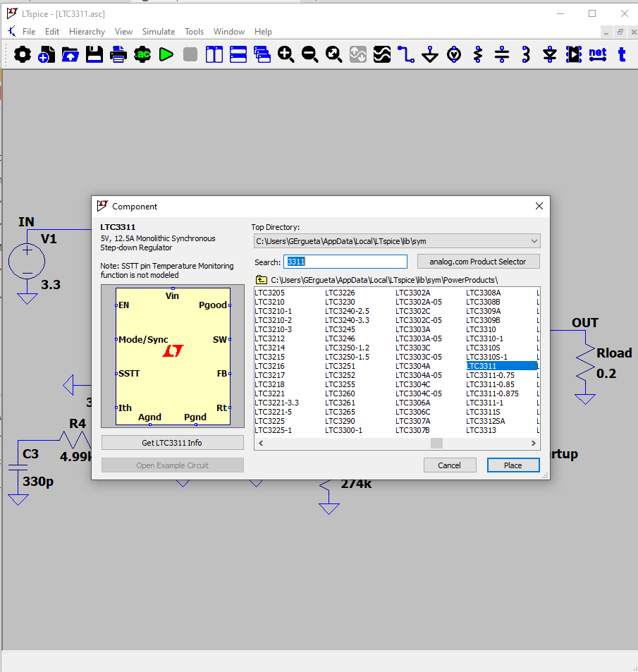Click the Place button

[x=513, y=465]
